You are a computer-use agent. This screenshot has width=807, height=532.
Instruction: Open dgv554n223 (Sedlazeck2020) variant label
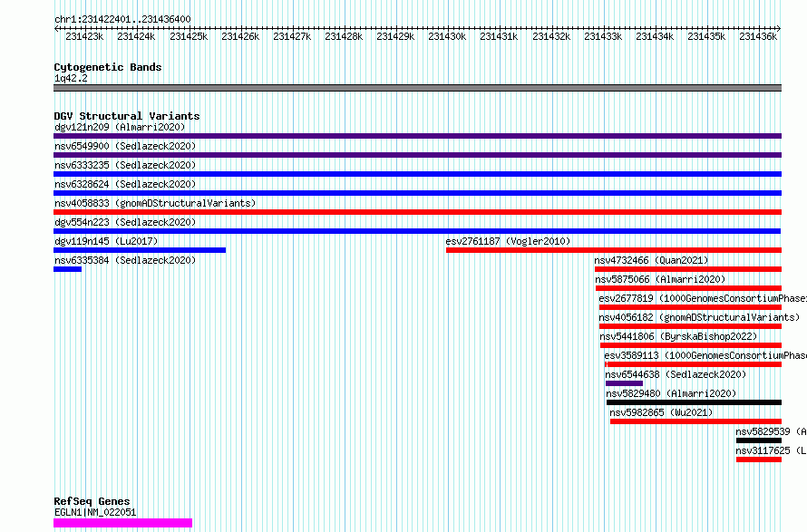pos(125,222)
